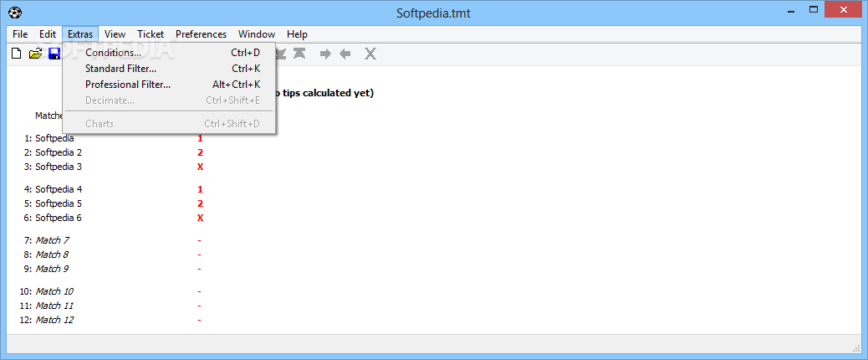
Task: Click the red dash tip for Match 12
Action: click(199, 320)
